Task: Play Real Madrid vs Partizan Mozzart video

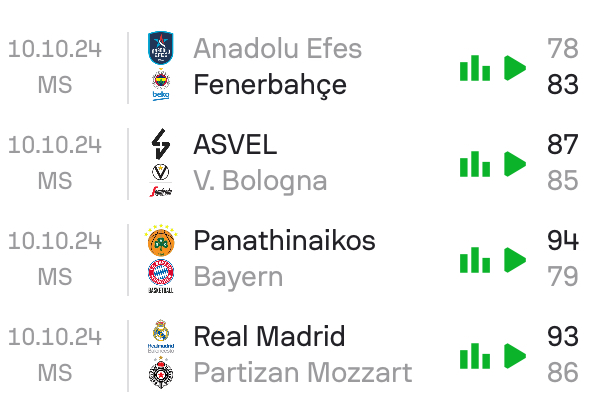Action: [515, 356]
